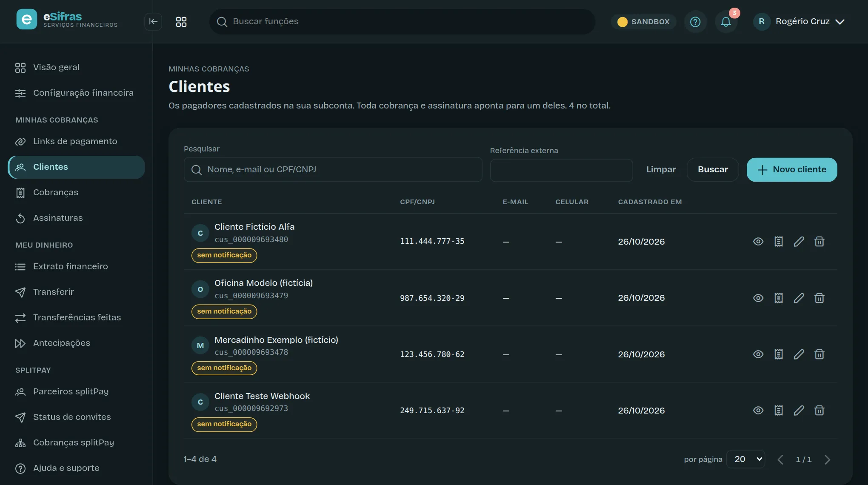
Task: Click the SANDBOX environment badge
Action: (x=644, y=22)
